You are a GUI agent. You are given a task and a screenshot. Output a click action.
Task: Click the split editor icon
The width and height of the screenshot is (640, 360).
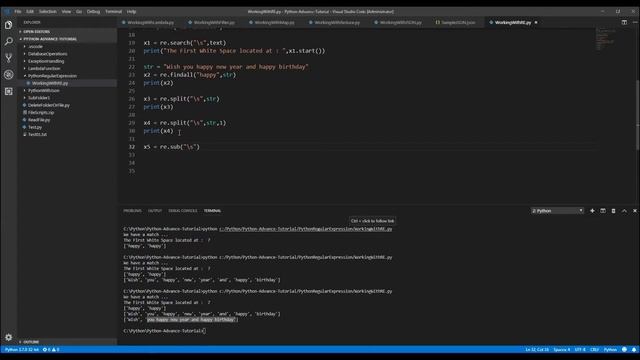[x=624, y=22]
